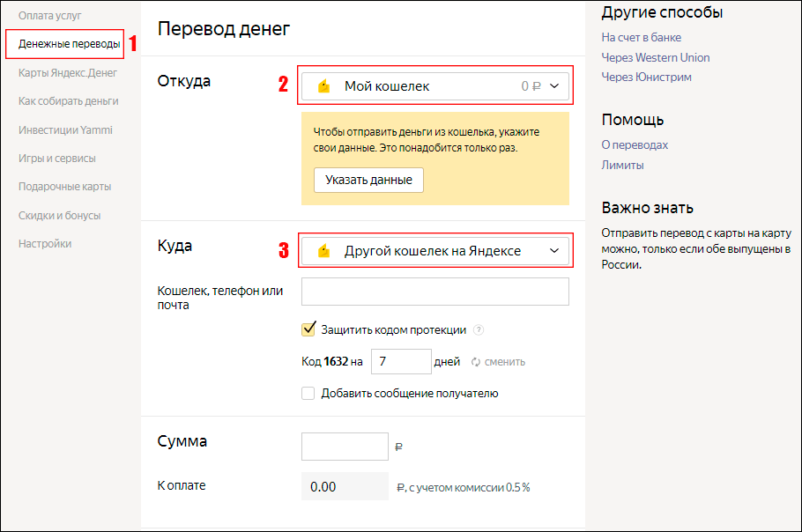This screenshot has height=532, width=802.
Task: Click the help question mark icon
Action: click(479, 329)
